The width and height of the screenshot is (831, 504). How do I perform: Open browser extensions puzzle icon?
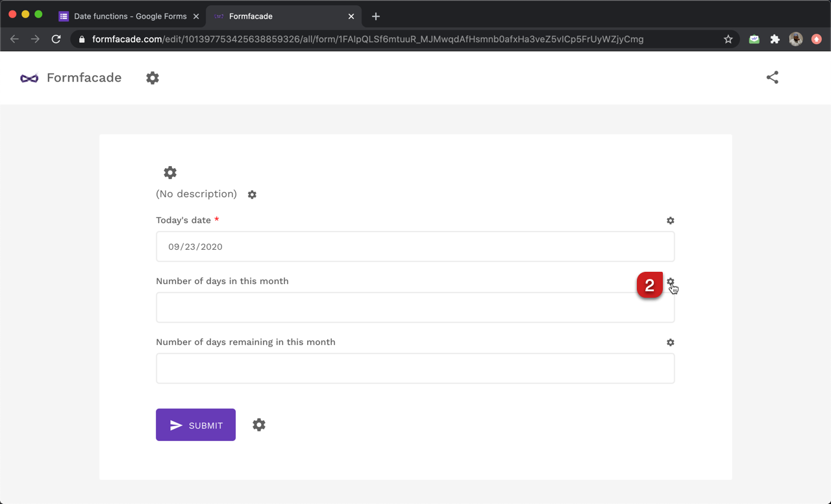click(x=775, y=40)
